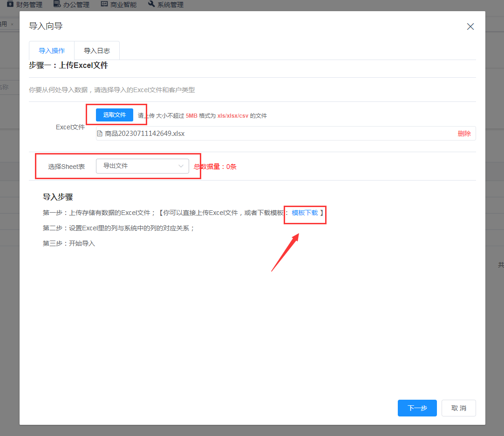Switch to the 导入日志 tab

[97, 51]
